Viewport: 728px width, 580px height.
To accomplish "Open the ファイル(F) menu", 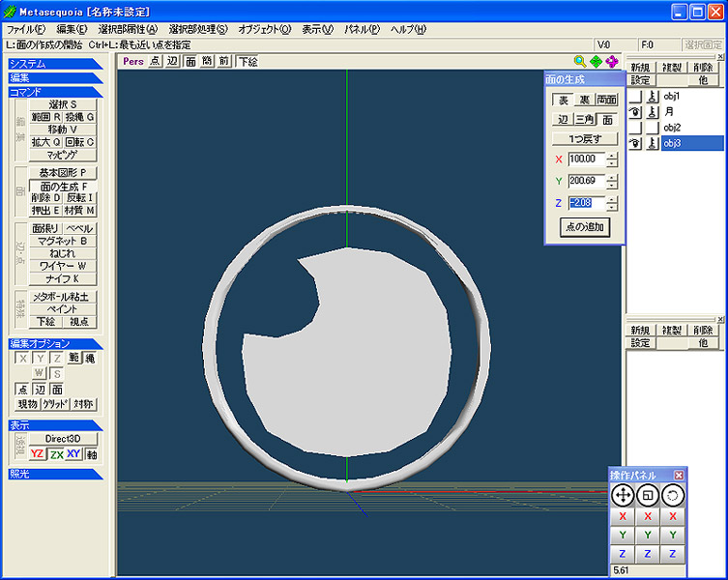I will click(26, 29).
